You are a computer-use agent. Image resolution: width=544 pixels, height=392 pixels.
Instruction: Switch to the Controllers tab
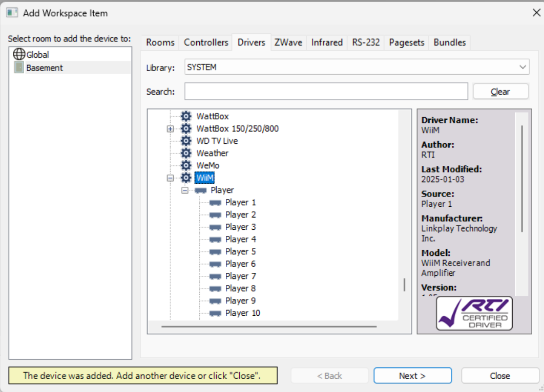206,42
